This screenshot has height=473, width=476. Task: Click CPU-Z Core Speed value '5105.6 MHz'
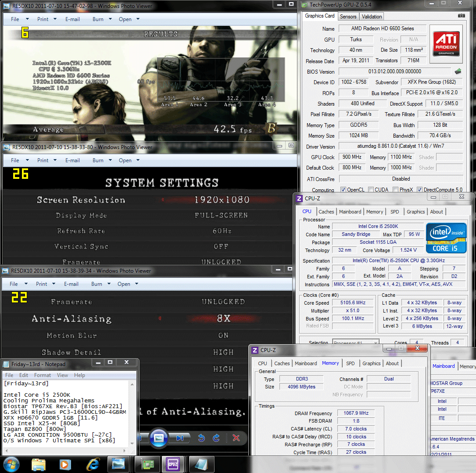click(x=353, y=303)
